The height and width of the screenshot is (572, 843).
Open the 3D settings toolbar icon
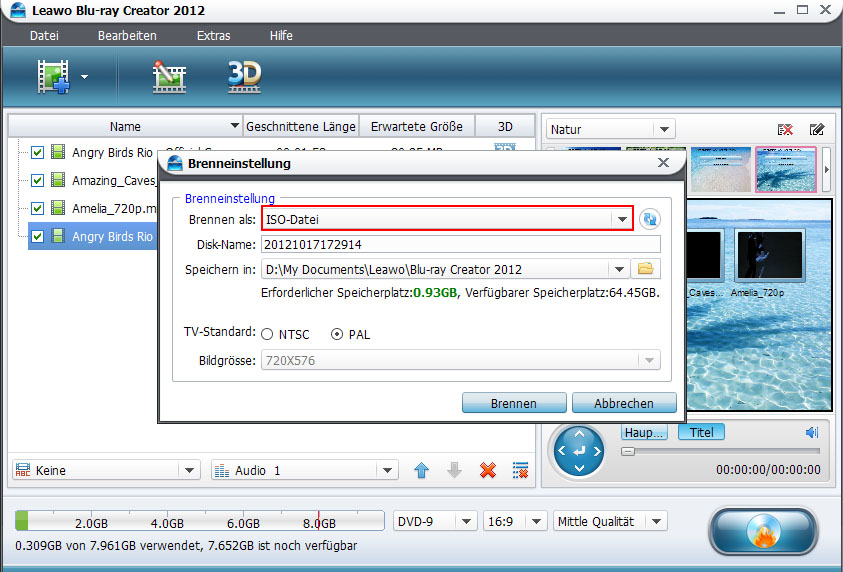click(x=245, y=76)
